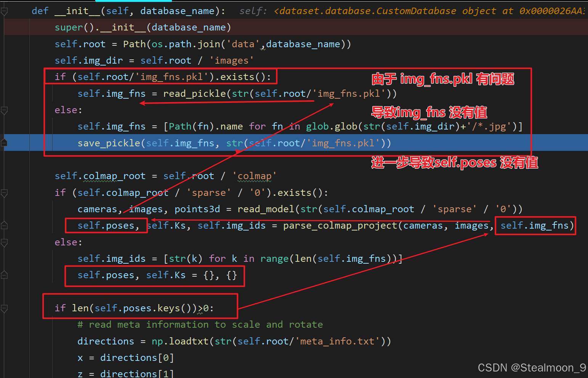This screenshot has width=588, height=378.
Task: Click the 'data' string literal
Action: 243,44
